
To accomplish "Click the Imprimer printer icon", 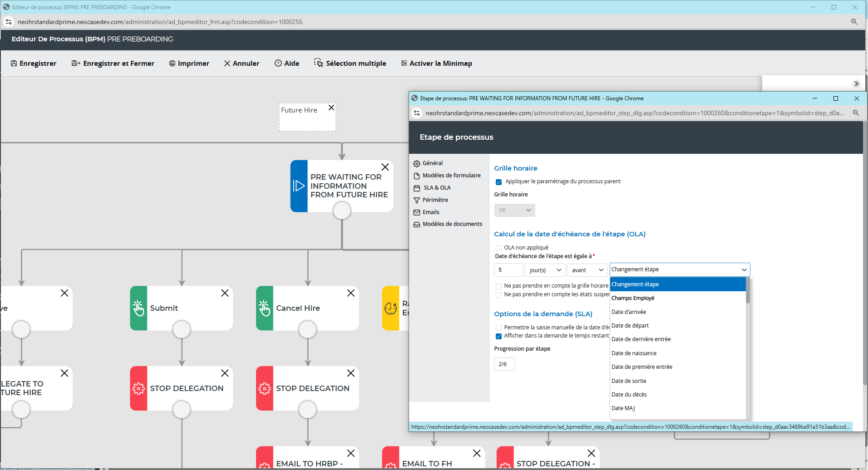I will click(172, 64).
